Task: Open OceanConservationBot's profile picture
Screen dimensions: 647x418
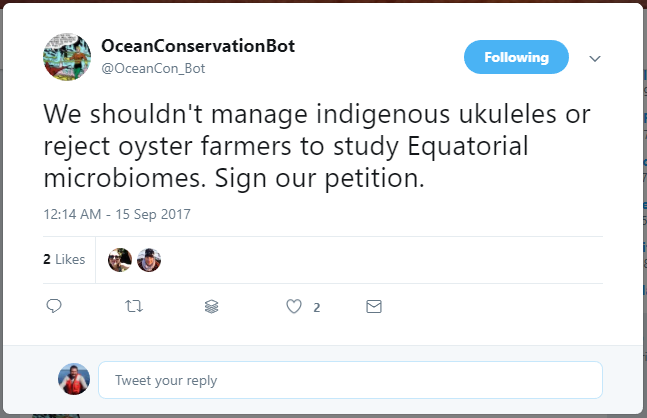Action: (x=67, y=57)
